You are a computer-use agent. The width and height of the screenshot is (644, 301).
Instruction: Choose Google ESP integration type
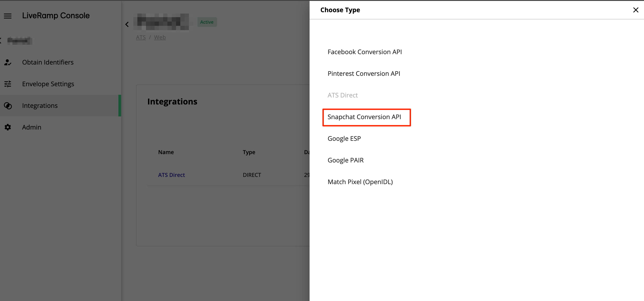tap(344, 139)
